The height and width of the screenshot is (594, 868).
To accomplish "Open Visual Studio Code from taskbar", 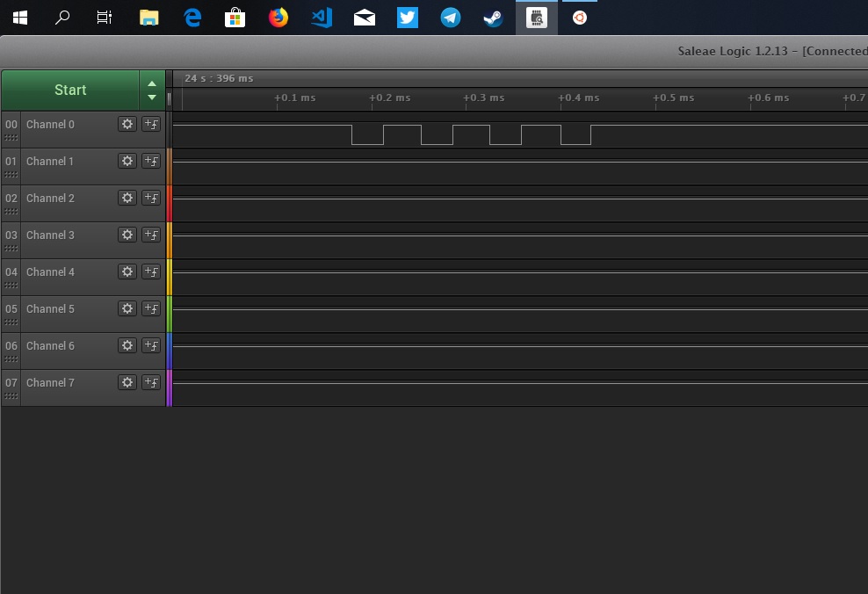I will tap(322, 18).
